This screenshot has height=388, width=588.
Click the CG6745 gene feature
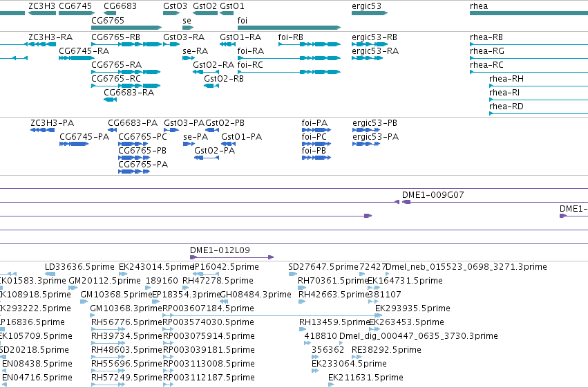[77, 13]
